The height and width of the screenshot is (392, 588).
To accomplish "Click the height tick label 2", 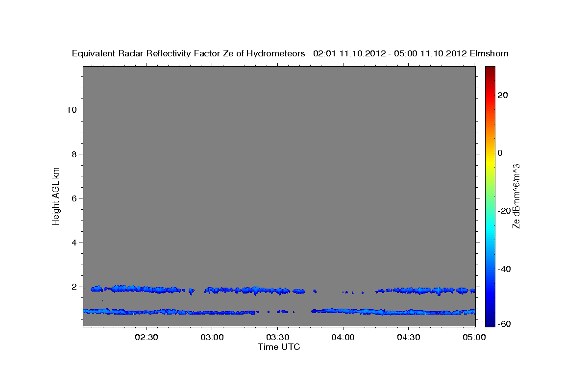I will tap(73, 287).
